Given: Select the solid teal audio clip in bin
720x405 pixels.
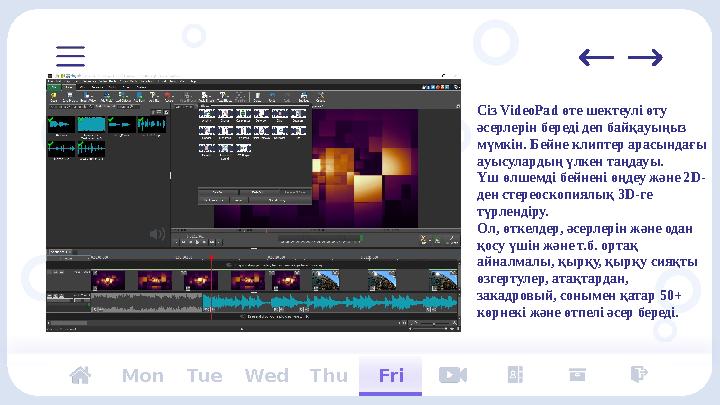Looking at the screenshot, I should (x=91, y=124).
